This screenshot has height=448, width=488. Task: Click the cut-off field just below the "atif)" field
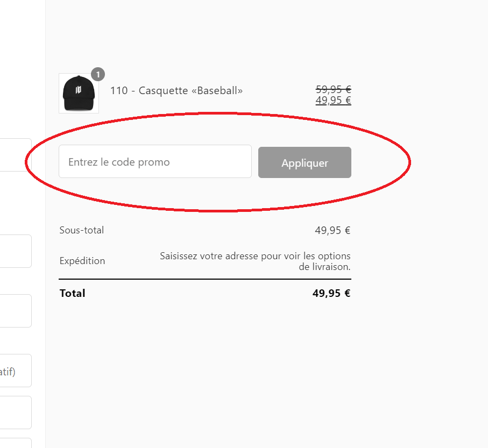pos(15,413)
